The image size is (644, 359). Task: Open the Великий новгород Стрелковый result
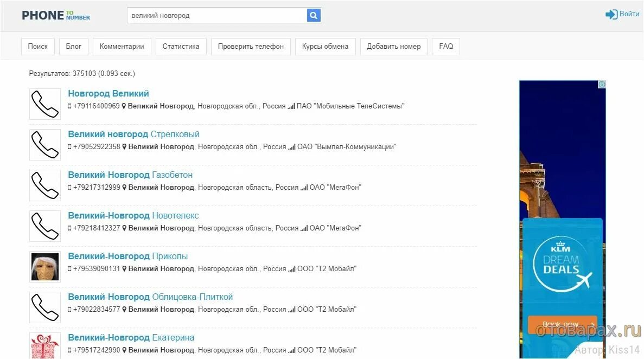pos(134,134)
